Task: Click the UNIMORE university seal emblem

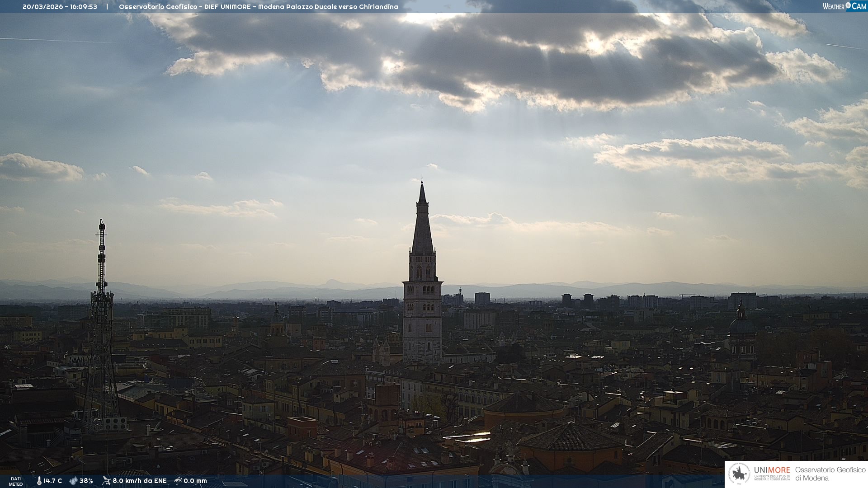Action: point(739,474)
